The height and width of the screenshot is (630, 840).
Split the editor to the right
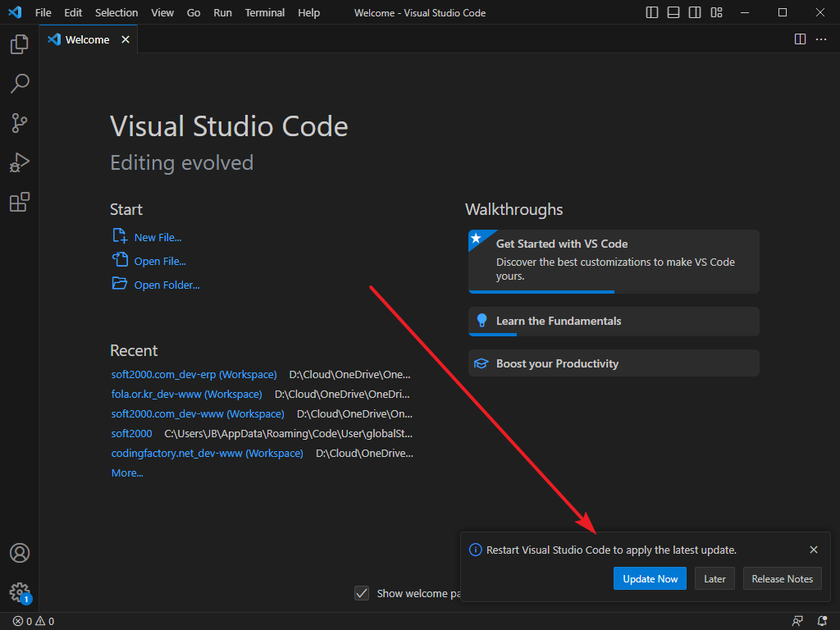pos(800,39)
